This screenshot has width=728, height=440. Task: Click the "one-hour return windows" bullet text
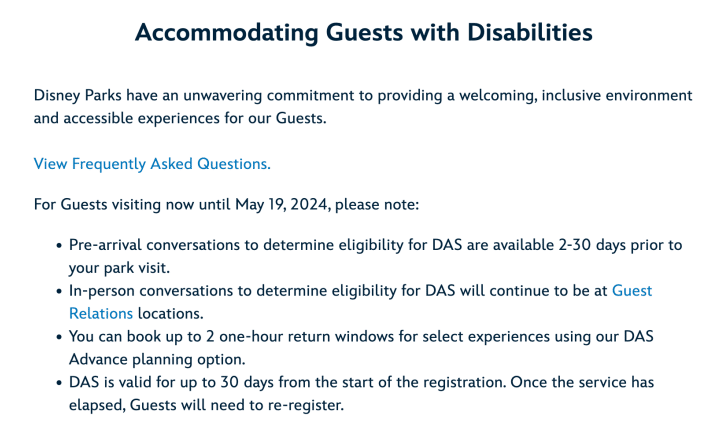[x=330, y=336]
